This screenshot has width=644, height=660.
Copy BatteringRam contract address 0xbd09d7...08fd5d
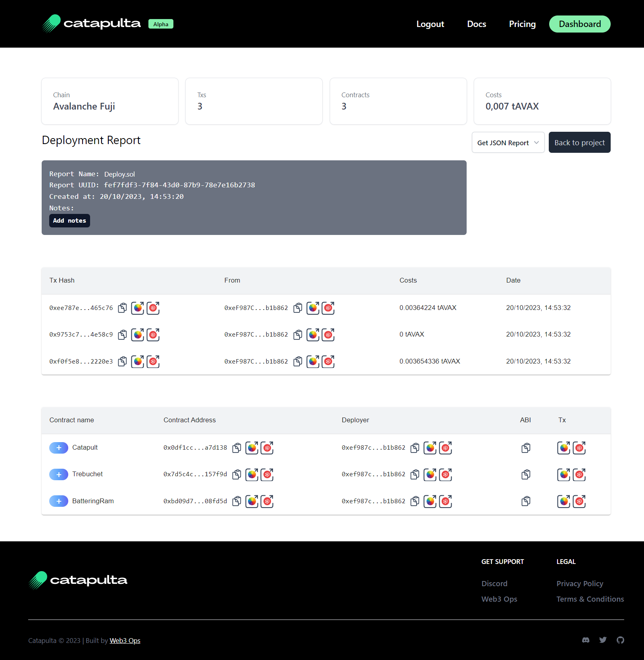(x=236, y=502)
